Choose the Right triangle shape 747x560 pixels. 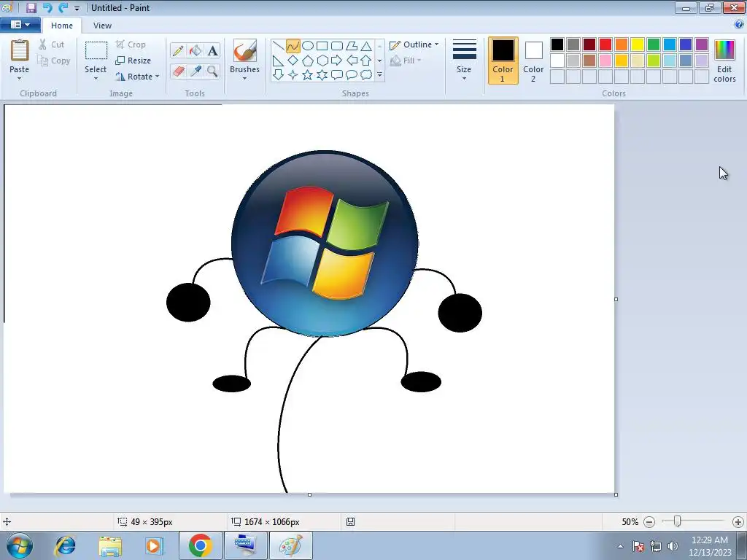click(x=278, y=61)
